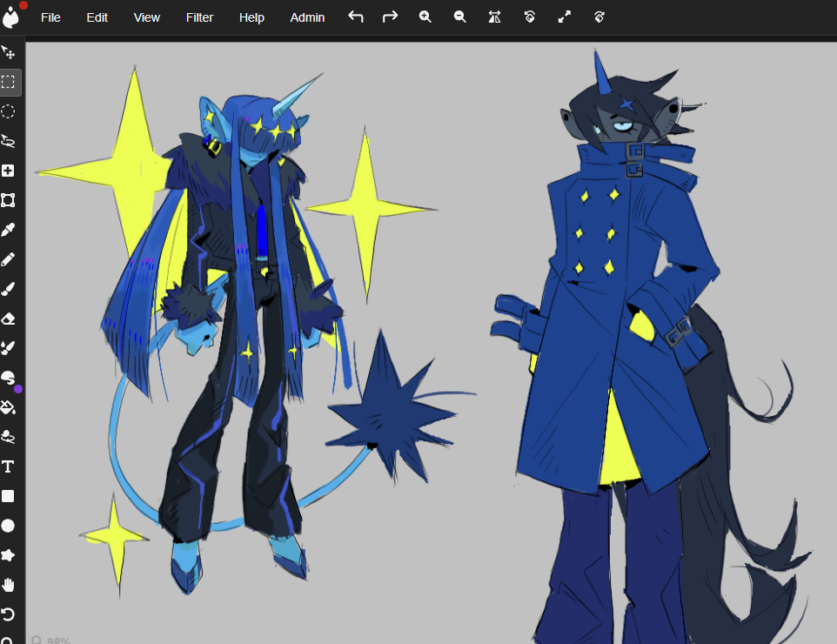Select the Text tool

(x=9, y=466)
